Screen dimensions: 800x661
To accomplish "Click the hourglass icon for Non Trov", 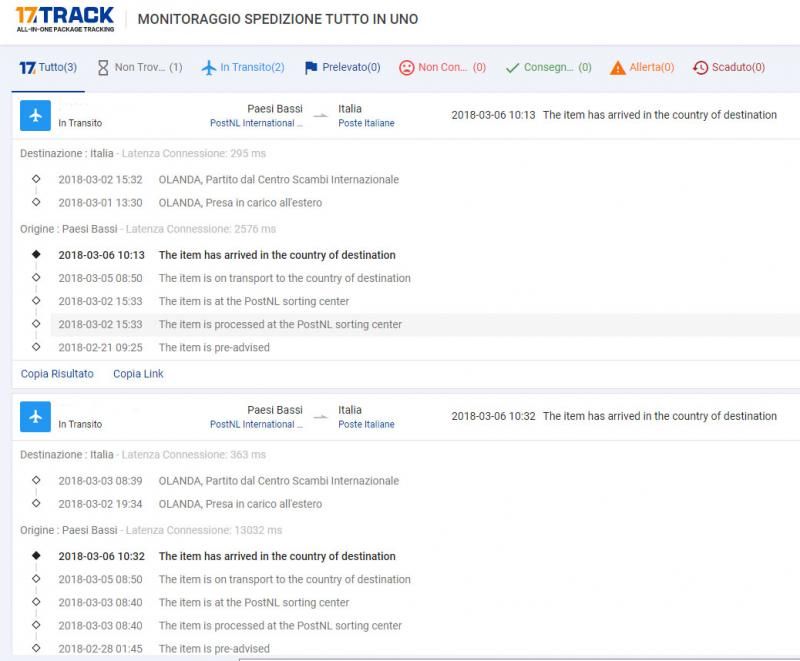I will (103, 67).
